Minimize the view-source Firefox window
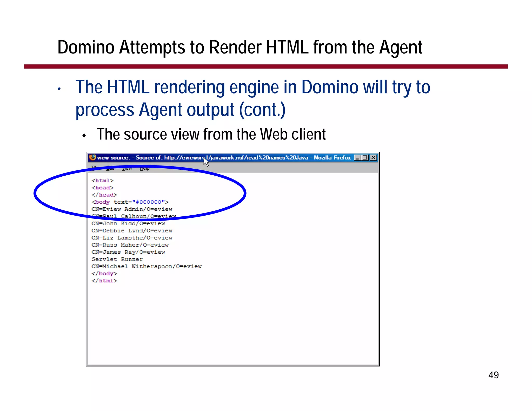Image resolution: width=532 pixels, height=411 pixels. [x=357, y=157]
